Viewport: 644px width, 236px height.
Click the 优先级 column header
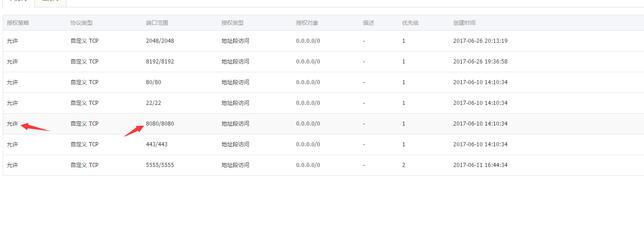point(410,23)
